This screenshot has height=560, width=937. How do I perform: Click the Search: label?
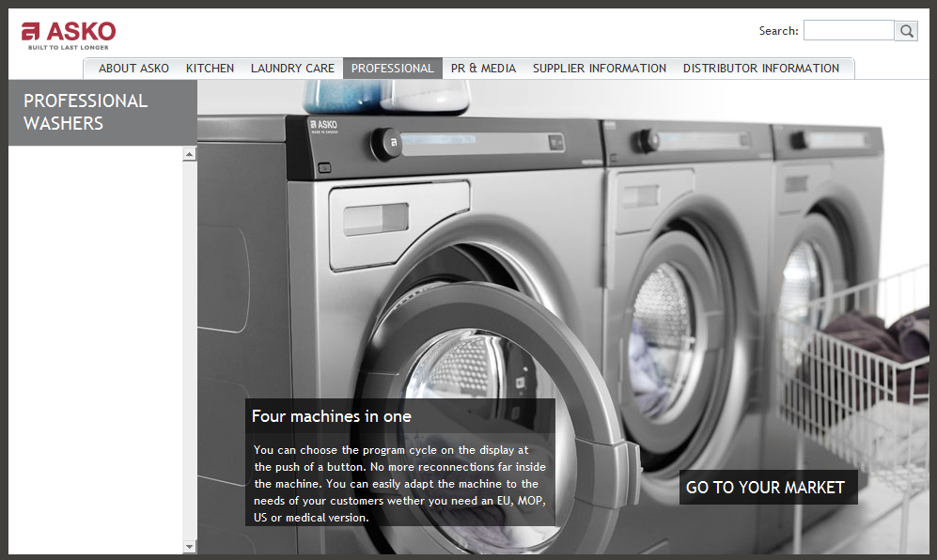779,31
